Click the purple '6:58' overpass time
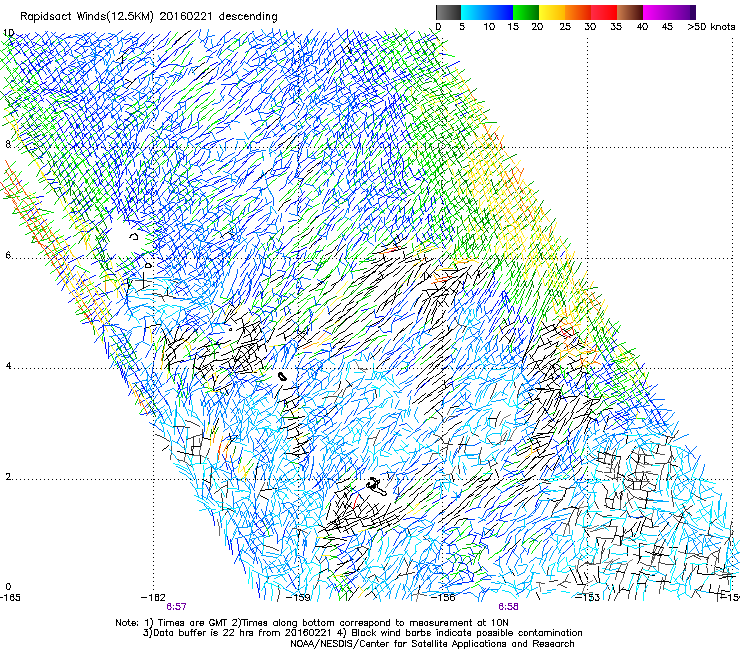Screen dimensions: 740x650 tap(508, 607)
